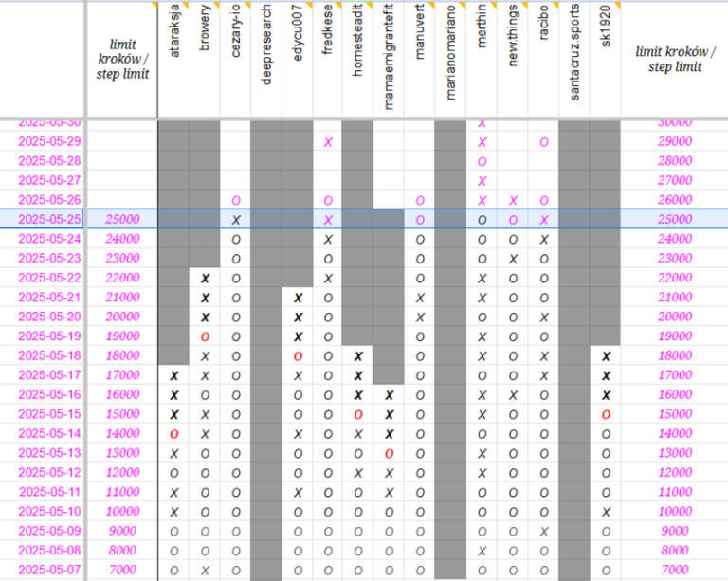Image resolution: width=728 pixels, height=581 pixels.
Task: Select the red o in browery column
Action: [205, 336]
